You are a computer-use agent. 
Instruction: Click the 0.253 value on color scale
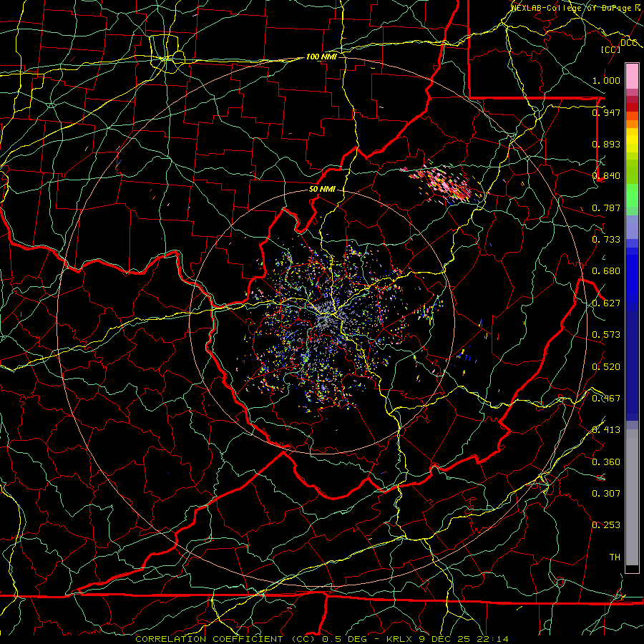coord(606,525)
